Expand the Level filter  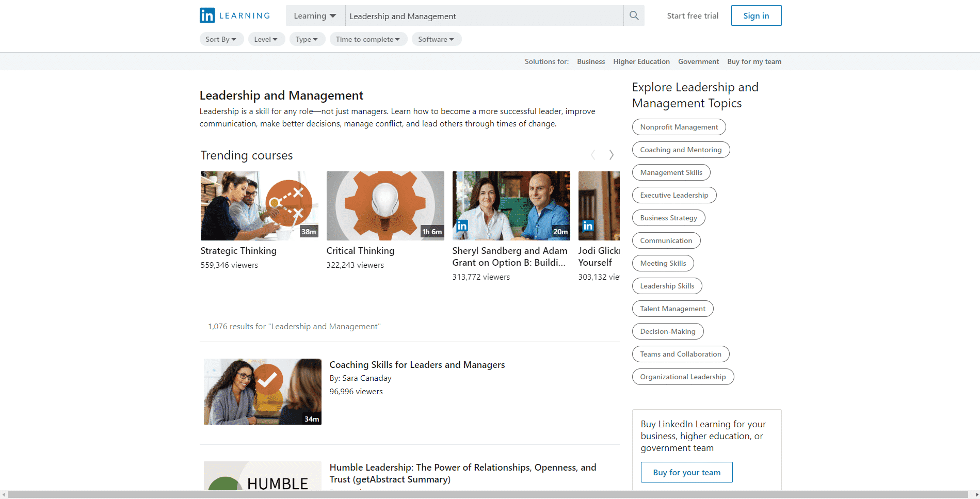[x=266, y=39]
